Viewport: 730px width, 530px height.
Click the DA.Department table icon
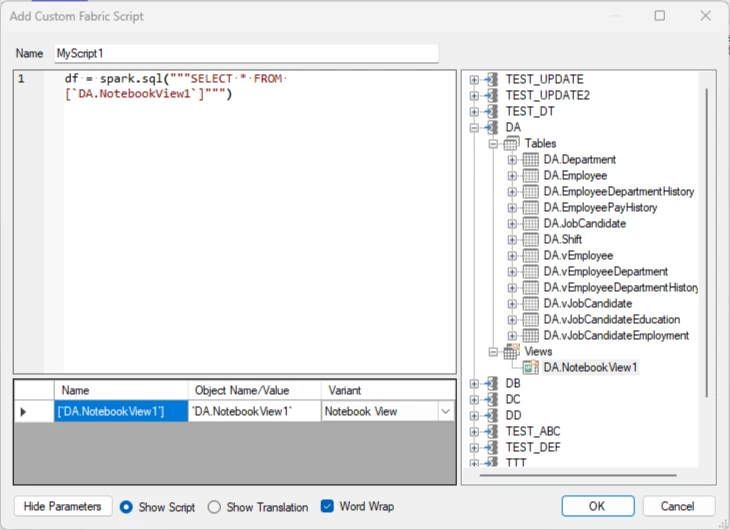[x=530, y=160]
